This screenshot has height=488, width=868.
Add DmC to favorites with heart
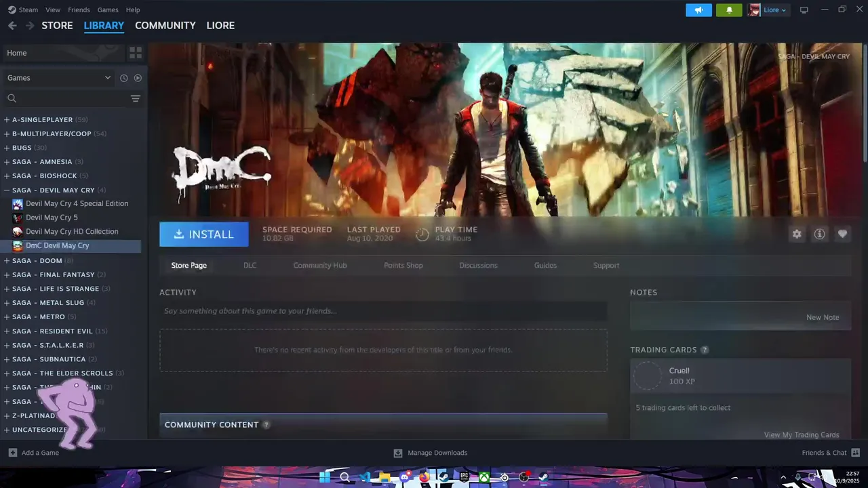(x=842, y=234)
